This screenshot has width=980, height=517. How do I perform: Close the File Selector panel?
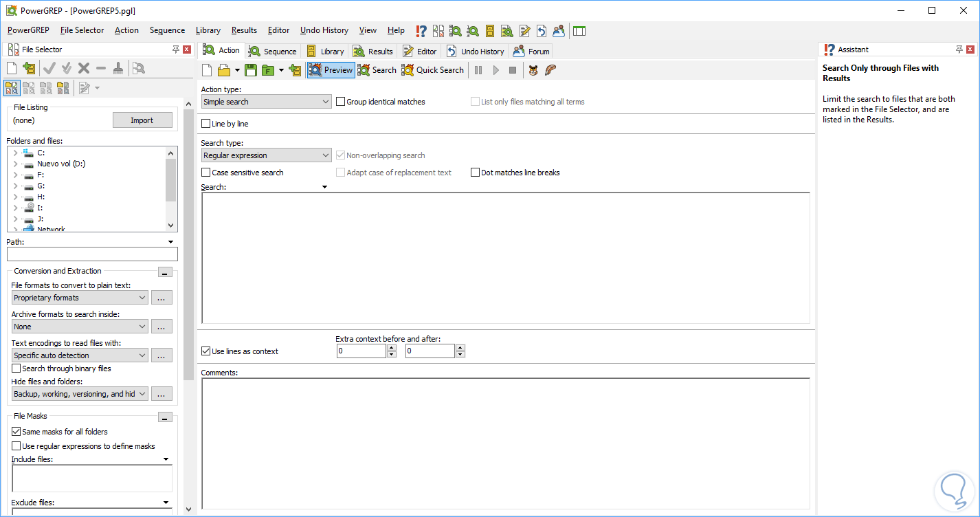point(188,49)
